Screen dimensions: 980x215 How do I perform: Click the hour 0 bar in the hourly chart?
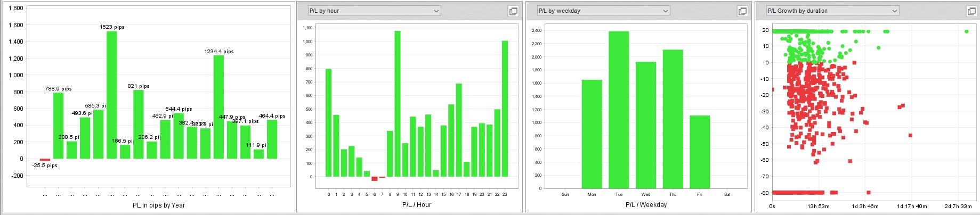(328, 123)
